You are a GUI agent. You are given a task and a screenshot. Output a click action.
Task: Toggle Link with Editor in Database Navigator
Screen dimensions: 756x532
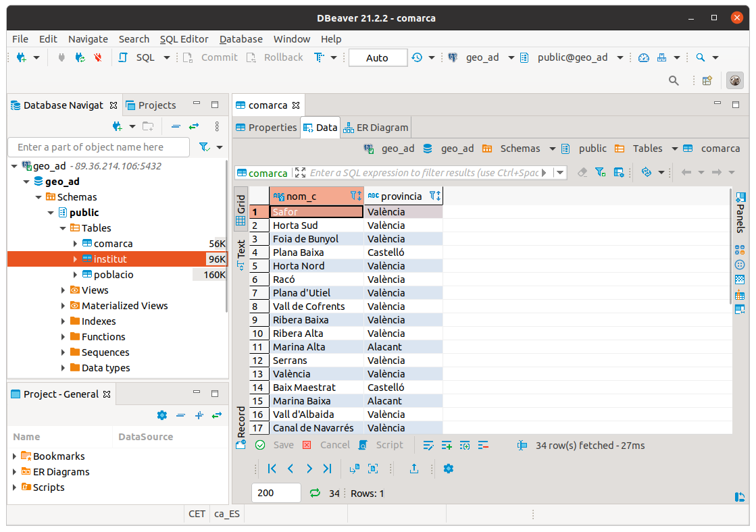194,126
